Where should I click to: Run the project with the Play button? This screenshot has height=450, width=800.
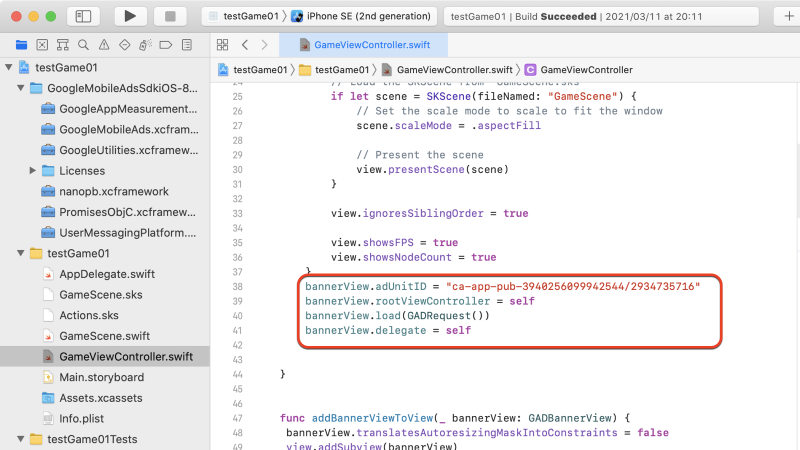[x=130, y=16]
